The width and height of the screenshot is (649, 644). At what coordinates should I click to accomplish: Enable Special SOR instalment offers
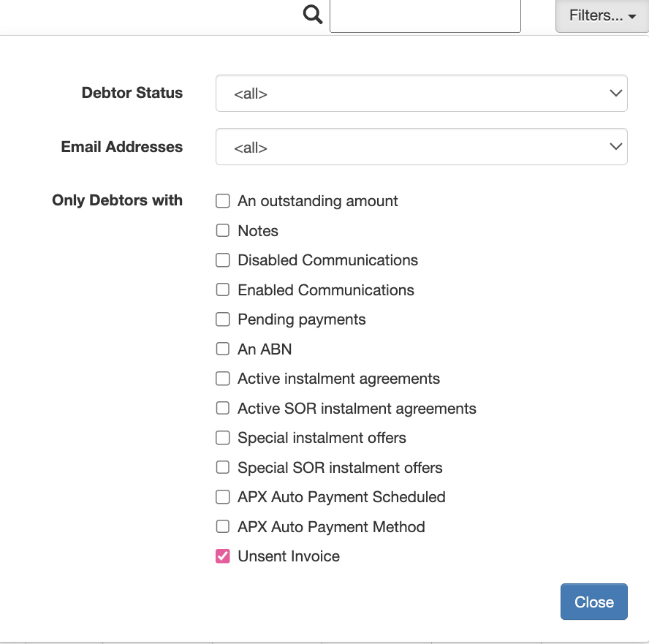(x=222, y=467)
